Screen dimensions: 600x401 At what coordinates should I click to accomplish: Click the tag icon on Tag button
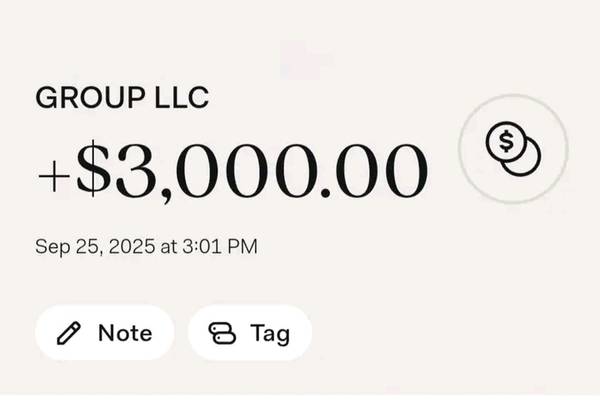point(221,333)
